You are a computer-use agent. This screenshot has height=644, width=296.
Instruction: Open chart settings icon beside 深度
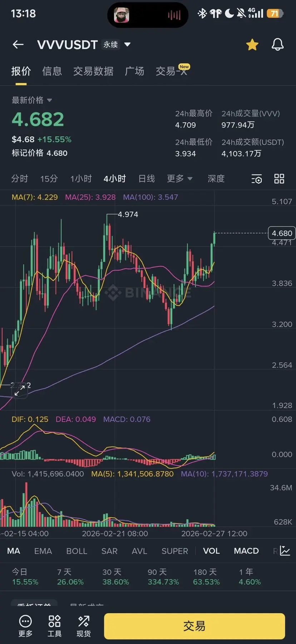256,179
